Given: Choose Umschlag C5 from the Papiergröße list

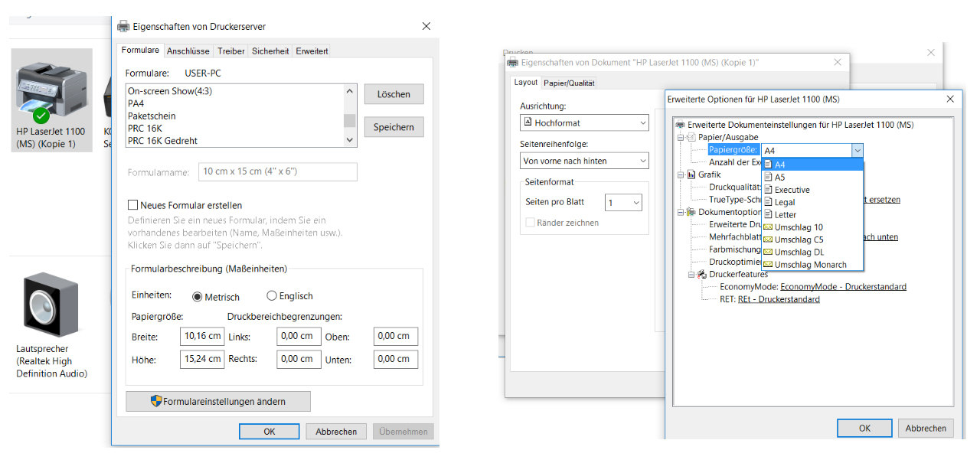Looking at the screenshot, I should pyautogui.click(x=812, y=240).
